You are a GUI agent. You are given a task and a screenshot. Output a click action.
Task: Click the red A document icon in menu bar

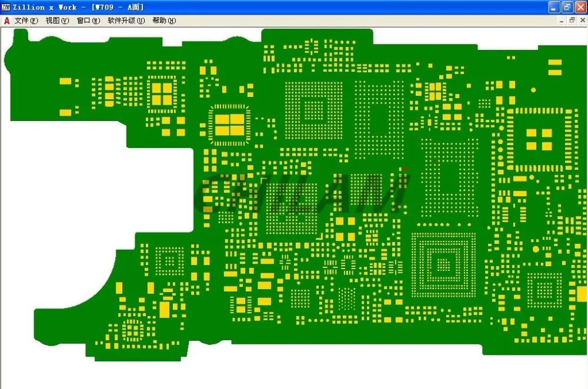(6, 21)
